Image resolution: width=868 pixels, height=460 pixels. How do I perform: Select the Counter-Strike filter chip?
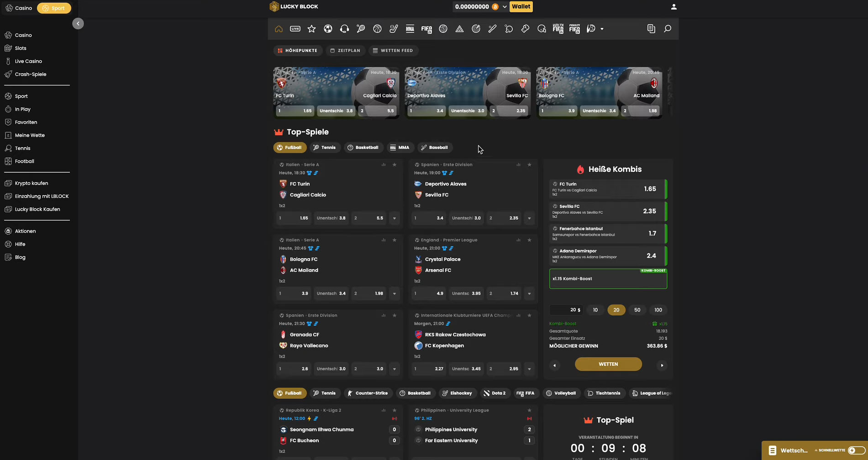click(x=367, y=393)
